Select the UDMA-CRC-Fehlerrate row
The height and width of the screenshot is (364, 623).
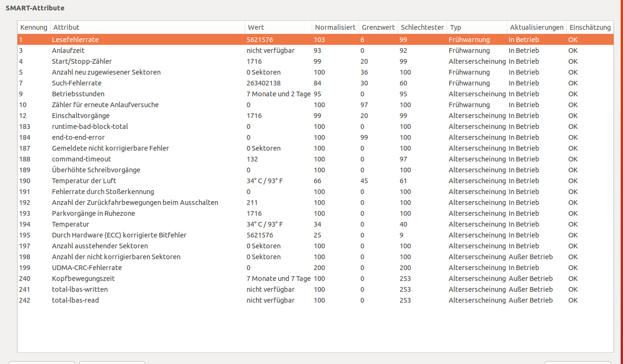click(x=316, y=268)
